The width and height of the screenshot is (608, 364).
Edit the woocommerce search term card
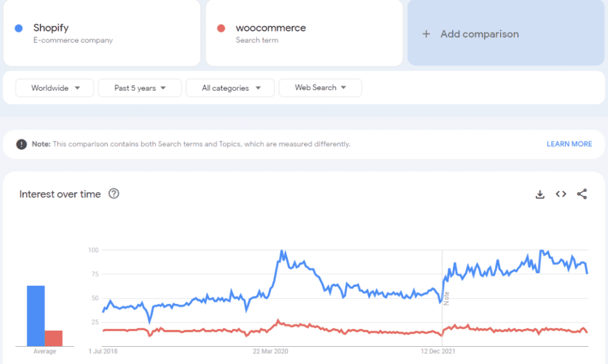pyautogui.click(x=303, y=33)
